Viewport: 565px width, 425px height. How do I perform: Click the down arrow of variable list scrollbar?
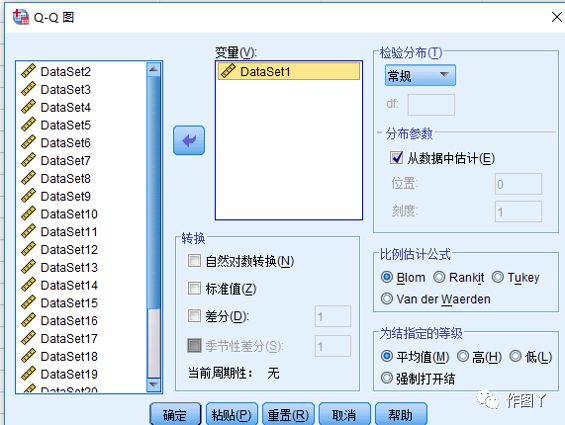tap(154, 385)
